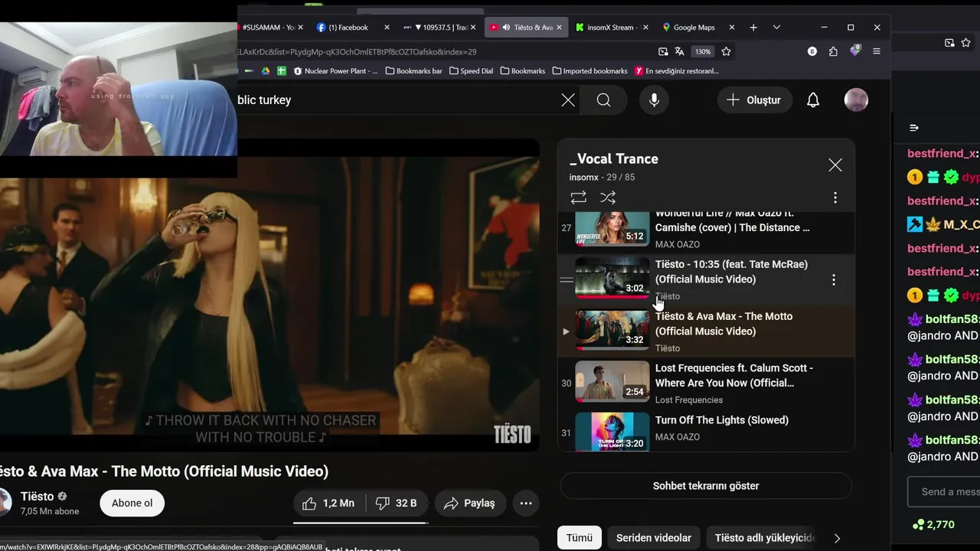Open YouTube notifications bell
This screenshot has height=551, width=980.
813,100
